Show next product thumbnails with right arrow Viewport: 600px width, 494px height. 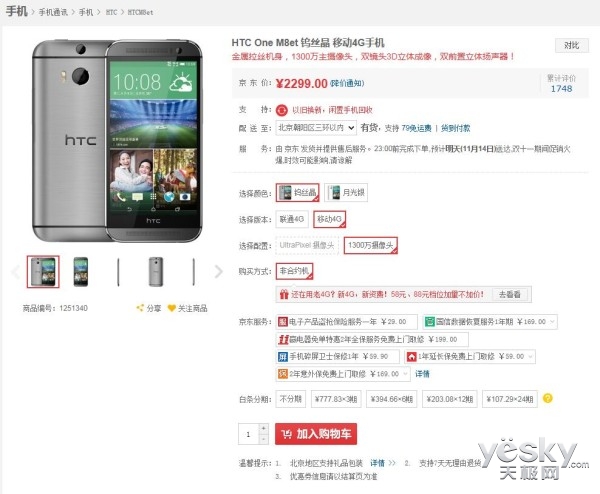(218, 272)
